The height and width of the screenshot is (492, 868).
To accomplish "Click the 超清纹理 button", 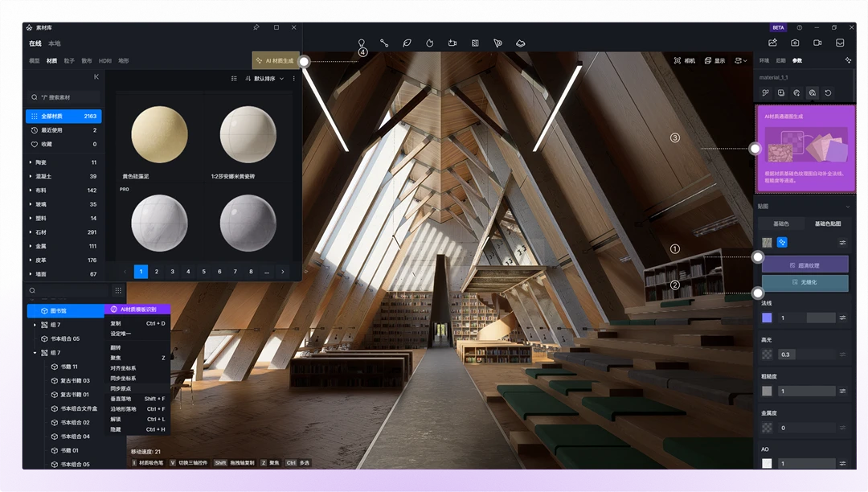I will click(x=805, y=264).
